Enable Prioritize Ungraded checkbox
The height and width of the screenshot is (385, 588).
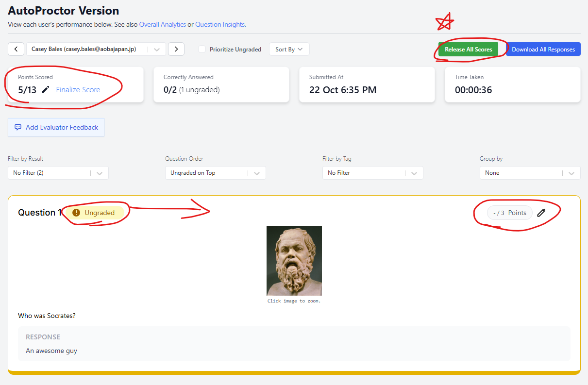(202, 49)
